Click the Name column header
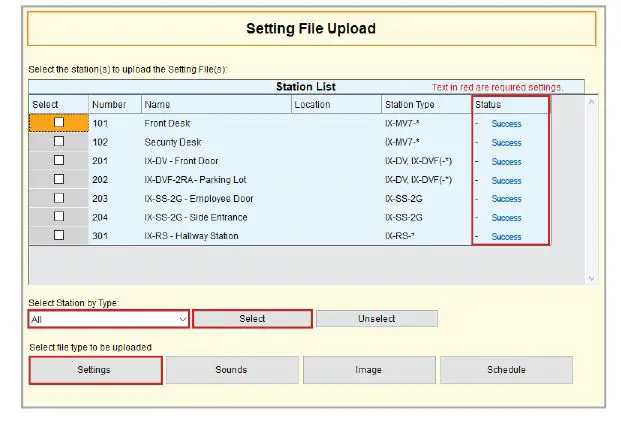 [x=216, y=105]
